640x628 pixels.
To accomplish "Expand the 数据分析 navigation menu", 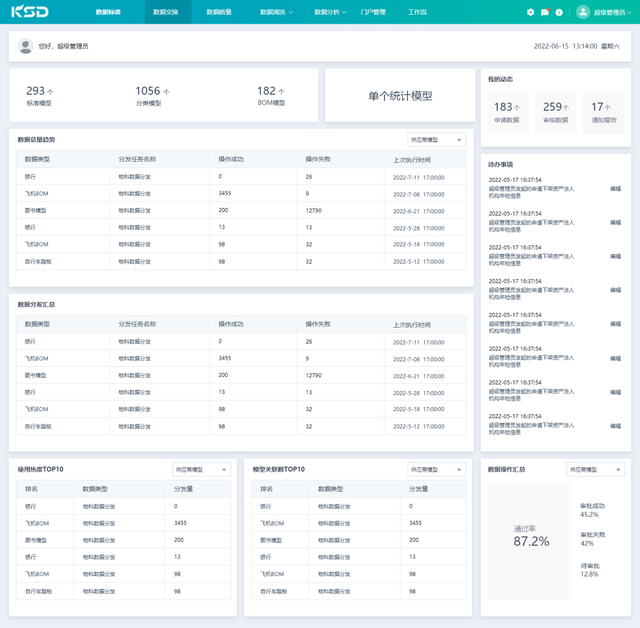I will (330, 12).
